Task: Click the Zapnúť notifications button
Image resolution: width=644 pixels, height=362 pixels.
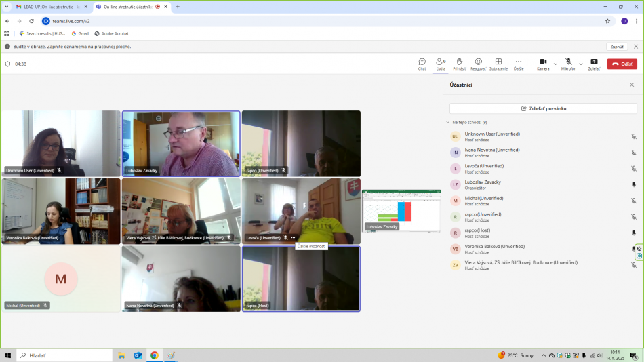Action: [x=616, y=47]
